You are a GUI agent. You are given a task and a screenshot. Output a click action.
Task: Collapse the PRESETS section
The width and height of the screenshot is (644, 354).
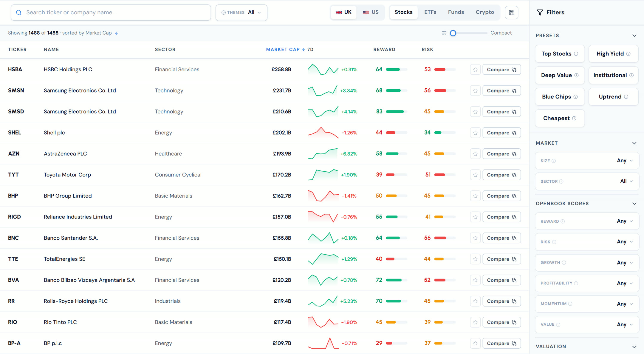click(634, 36)
